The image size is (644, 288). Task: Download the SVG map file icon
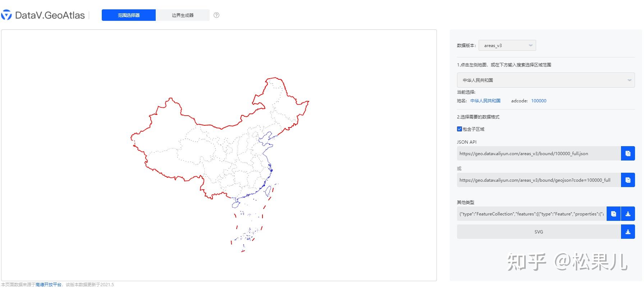pyautogui.click(x=628, y=232)
